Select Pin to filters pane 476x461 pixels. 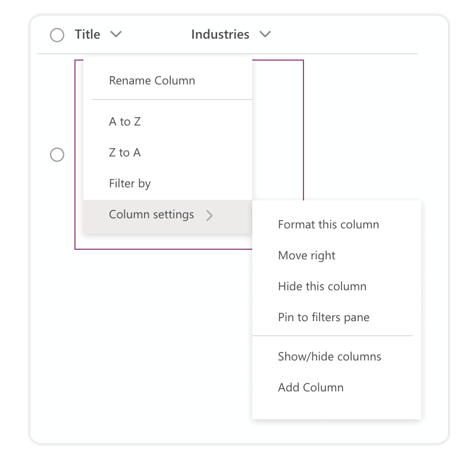pyautogui.click(x=323, y=317)
